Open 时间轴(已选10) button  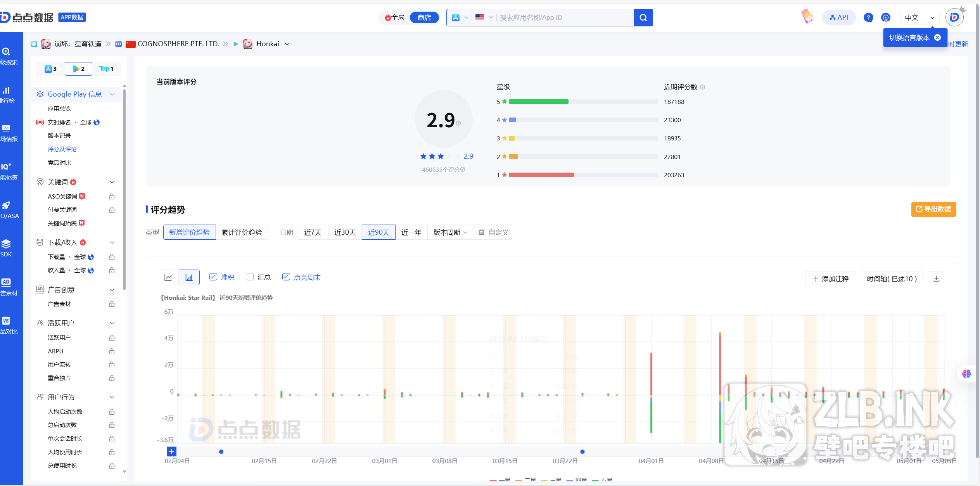[892, 279]
